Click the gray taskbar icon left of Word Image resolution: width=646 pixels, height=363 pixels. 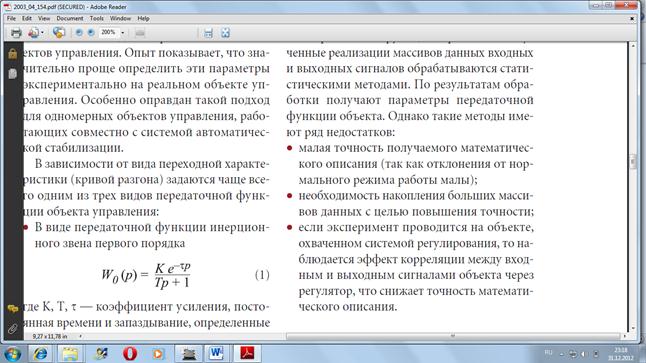pos(189,354)
